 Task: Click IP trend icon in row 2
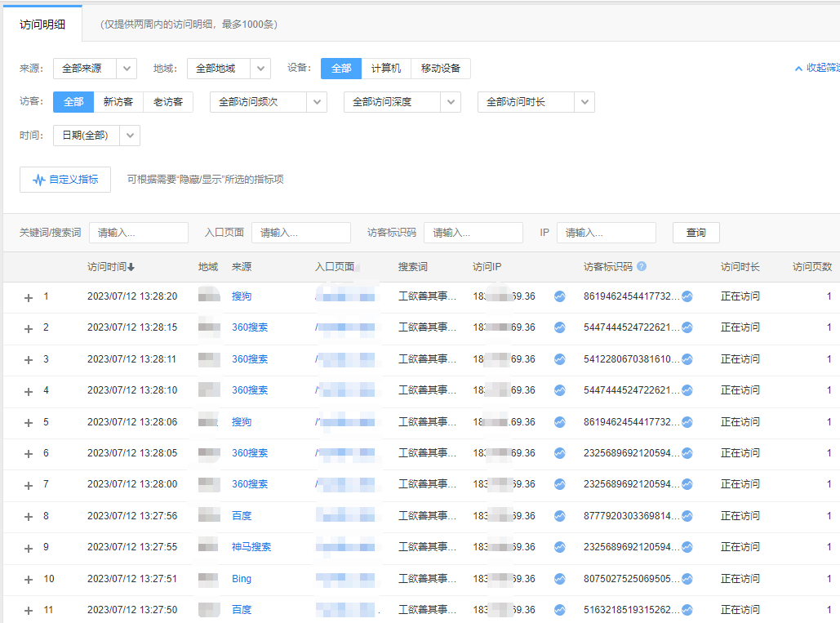point(560,327)
